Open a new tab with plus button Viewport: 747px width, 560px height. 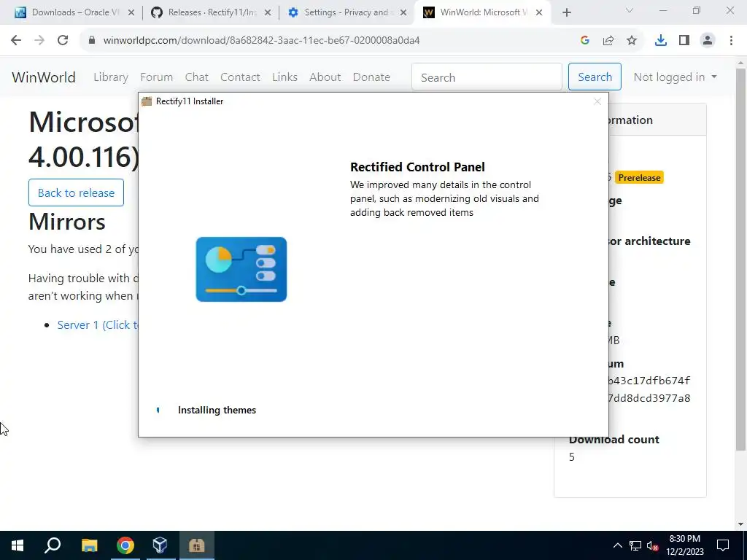pos(566,13)
